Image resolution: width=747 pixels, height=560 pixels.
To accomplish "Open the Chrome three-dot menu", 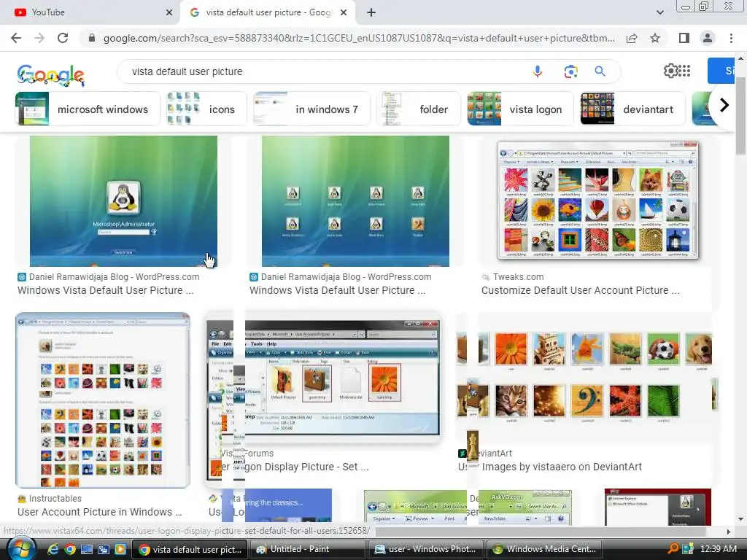I will (731, 38).
